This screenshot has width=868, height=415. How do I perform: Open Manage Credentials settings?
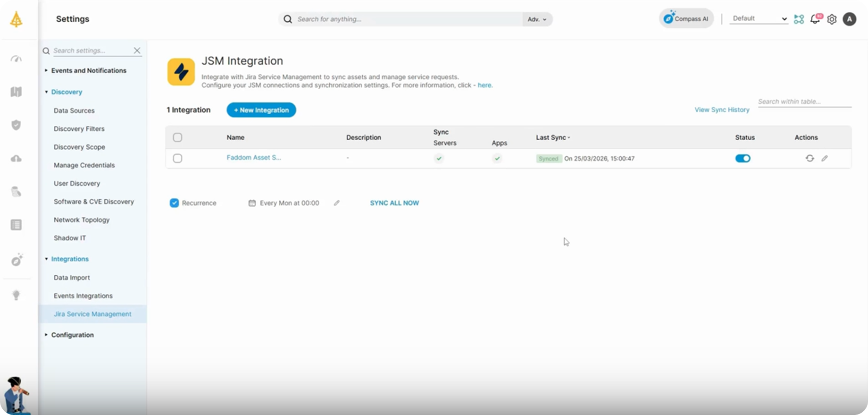click(84, 165)
